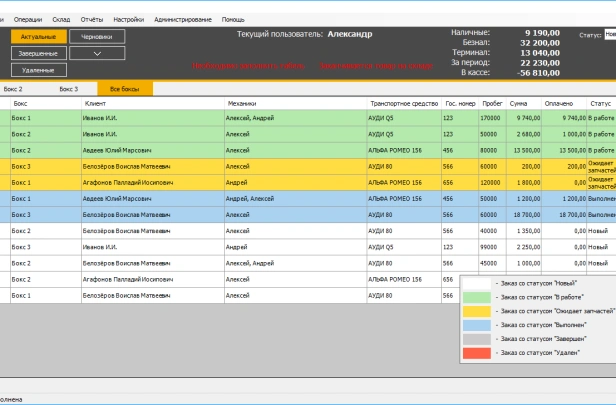The height and width of the screenshot is (405, 616).
Task: Open the Настройки menu
Action: 128,19
